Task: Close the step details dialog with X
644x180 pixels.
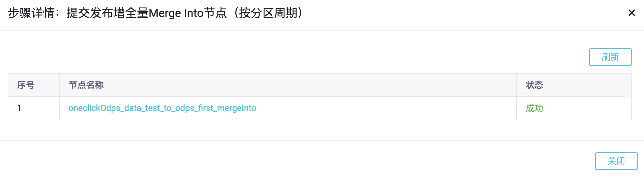Action: pos(631,13)
